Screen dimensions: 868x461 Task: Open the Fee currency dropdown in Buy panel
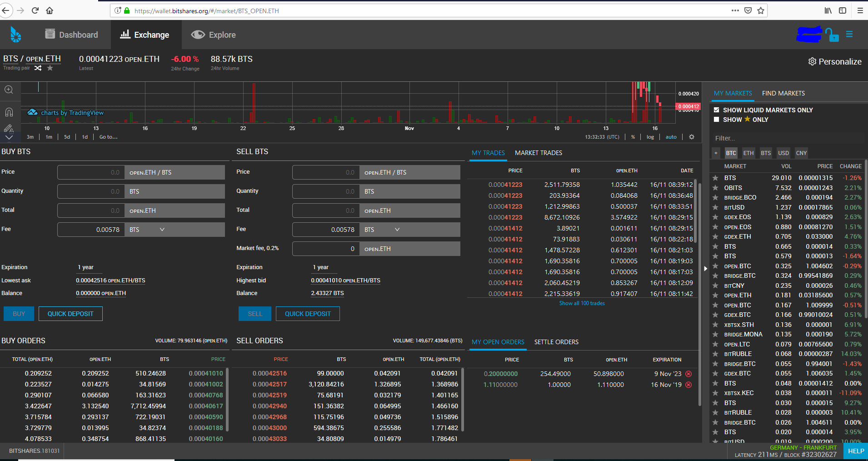tap(162, 230)
